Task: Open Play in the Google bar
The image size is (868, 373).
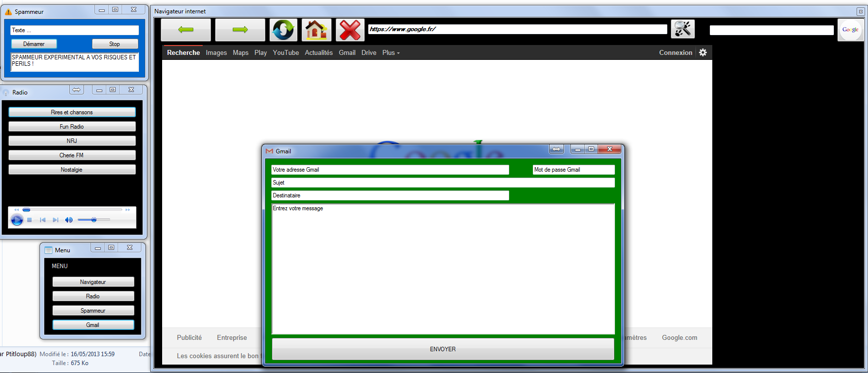Action: point(260,52)
